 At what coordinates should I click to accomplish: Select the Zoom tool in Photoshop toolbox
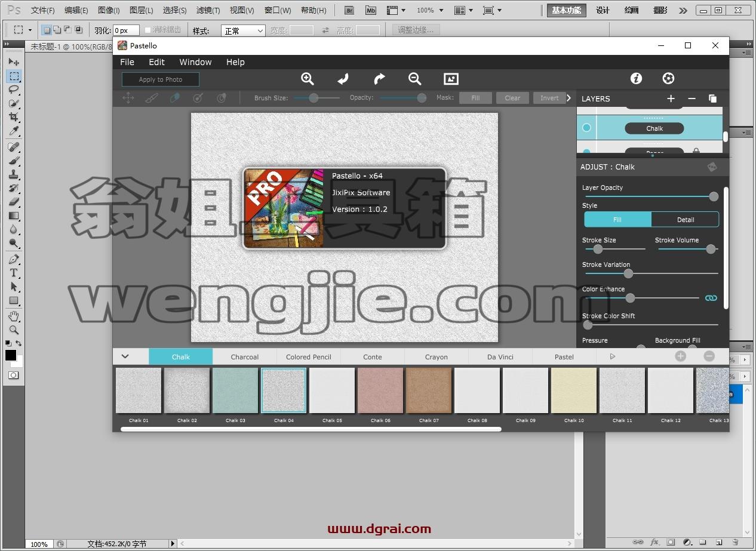pos(13,330)
